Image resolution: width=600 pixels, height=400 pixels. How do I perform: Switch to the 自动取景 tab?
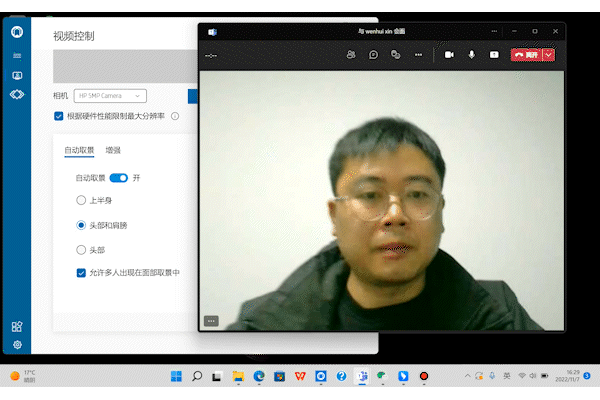point(79,150)
